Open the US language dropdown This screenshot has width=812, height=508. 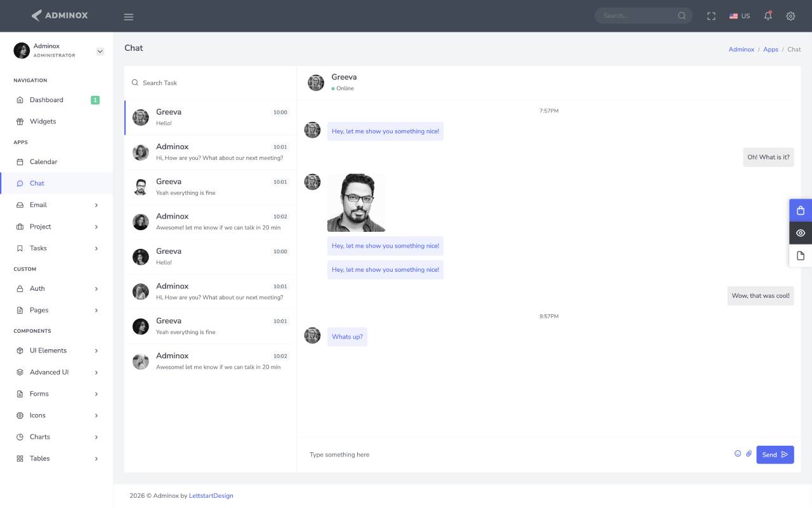click(x=740, y=16)
